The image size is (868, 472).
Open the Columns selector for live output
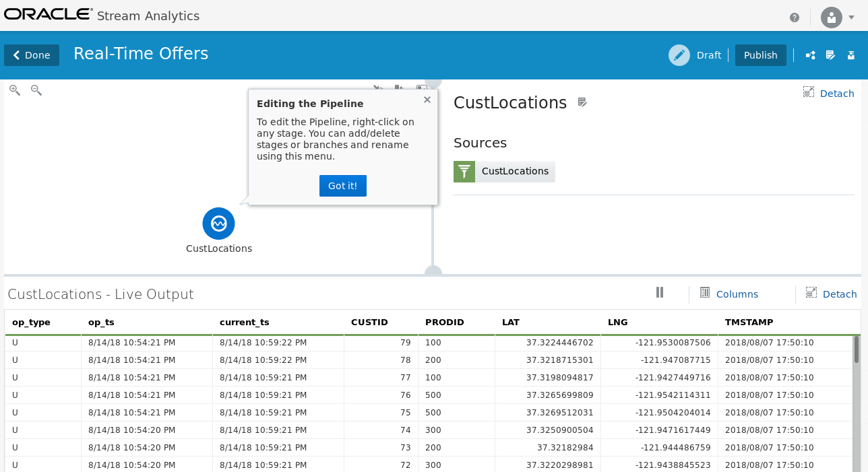pyautogui.click(x=729, y=294)
